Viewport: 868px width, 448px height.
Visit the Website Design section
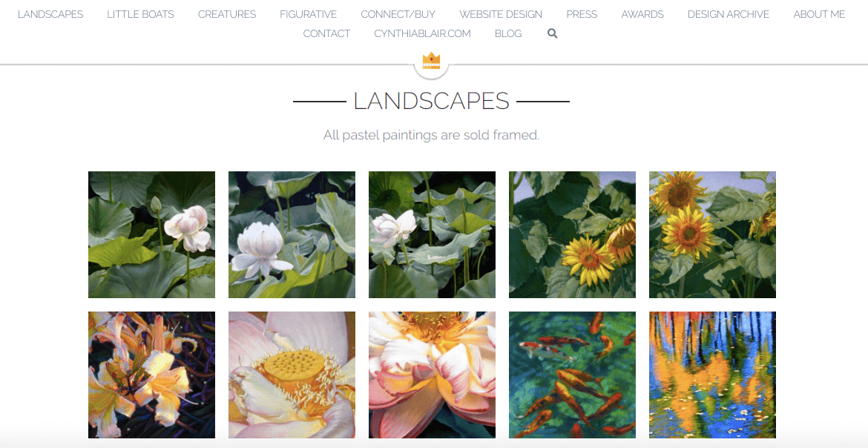(501, 14)
